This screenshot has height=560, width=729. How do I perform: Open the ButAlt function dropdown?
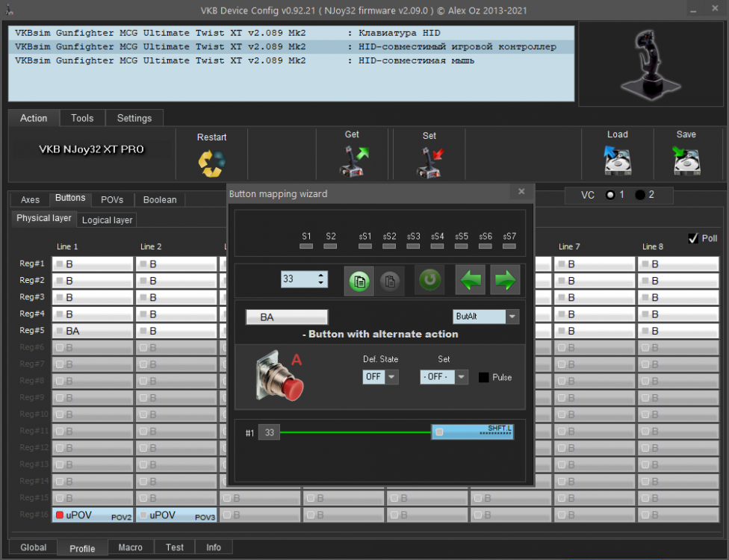tap(512, 317)
